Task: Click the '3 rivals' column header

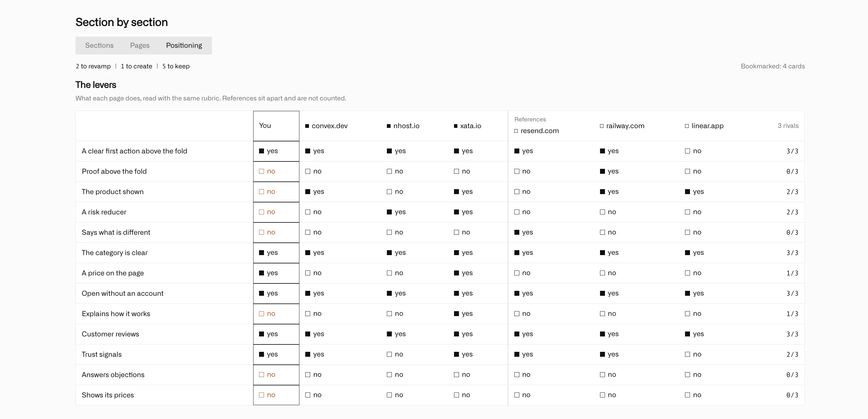Action: [788, 126]
